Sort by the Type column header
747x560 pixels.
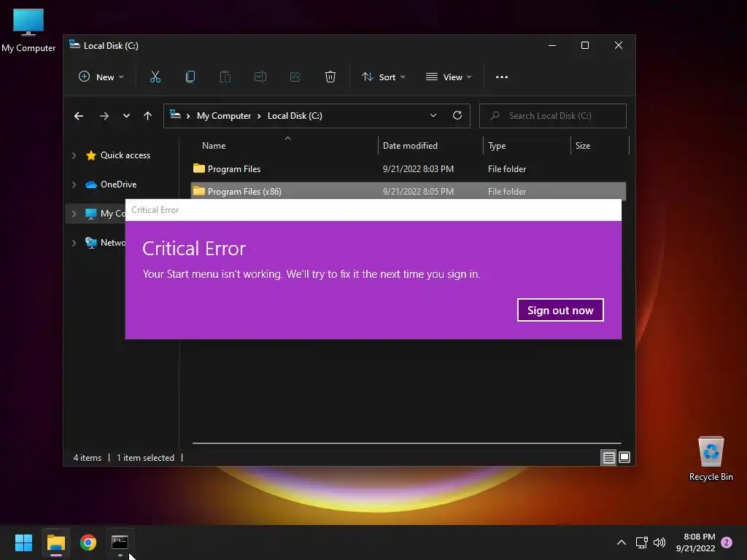coord(497,146)
